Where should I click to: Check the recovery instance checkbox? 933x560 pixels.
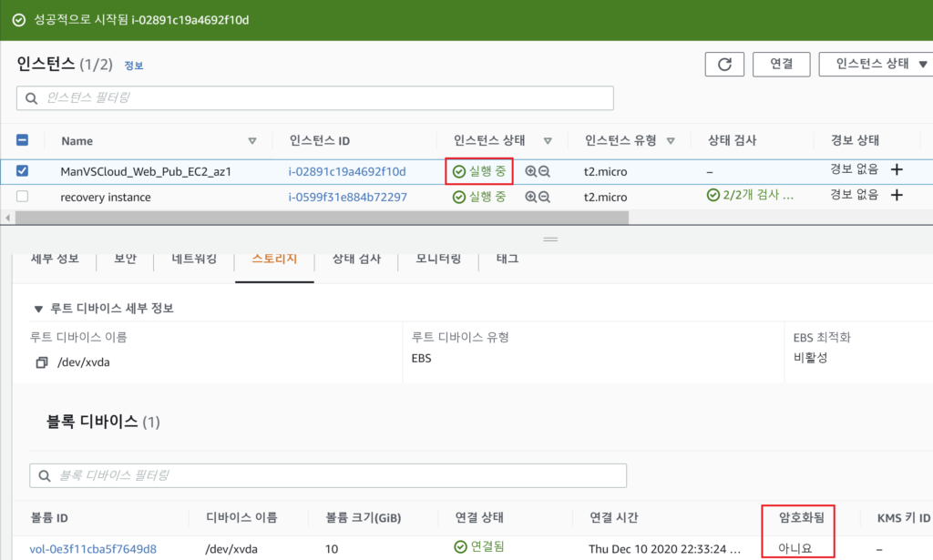pos(23,196)
